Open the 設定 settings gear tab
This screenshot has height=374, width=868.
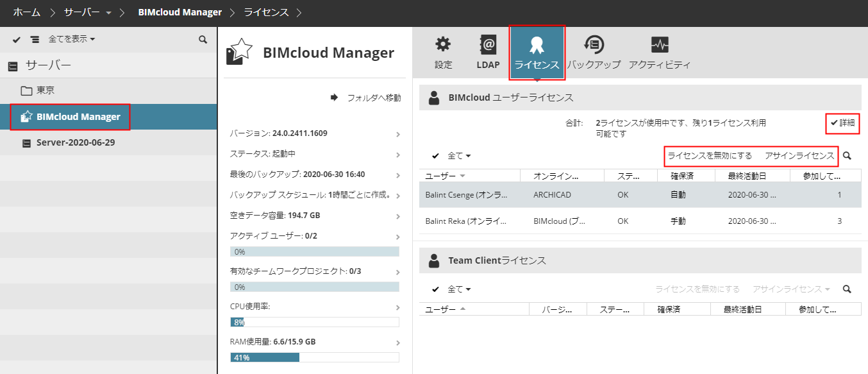coord(443,53)
